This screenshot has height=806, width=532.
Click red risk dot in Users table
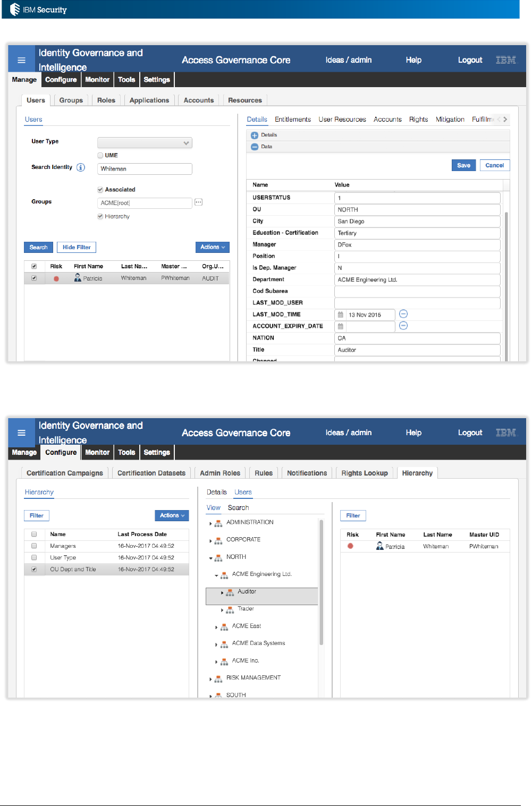coord(56,278)
